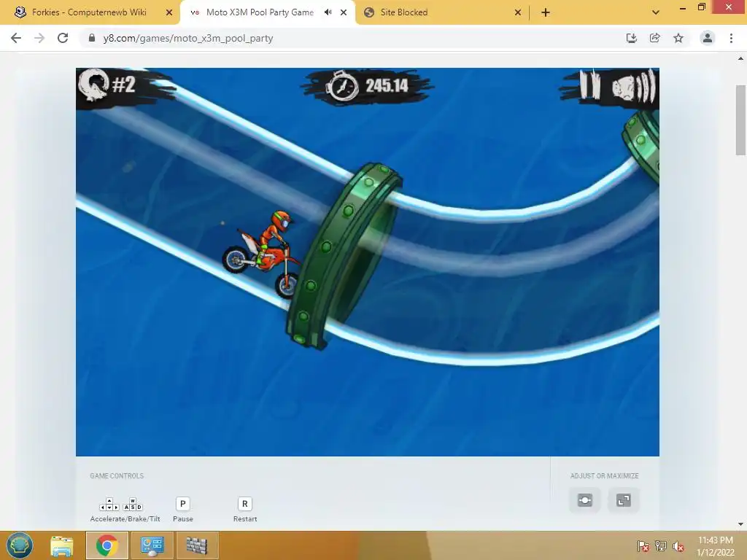This screenshot has width=747, height=560.
Task: Go back using browser back arrow
Action: point(16,38)
